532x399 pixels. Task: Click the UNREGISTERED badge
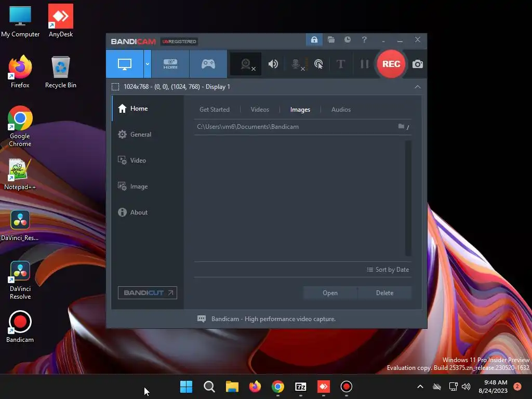[x=179, y=42]
